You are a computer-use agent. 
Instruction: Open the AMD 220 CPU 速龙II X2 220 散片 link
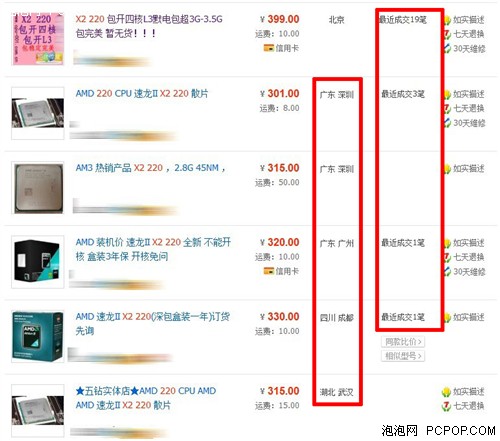[142, 94]
